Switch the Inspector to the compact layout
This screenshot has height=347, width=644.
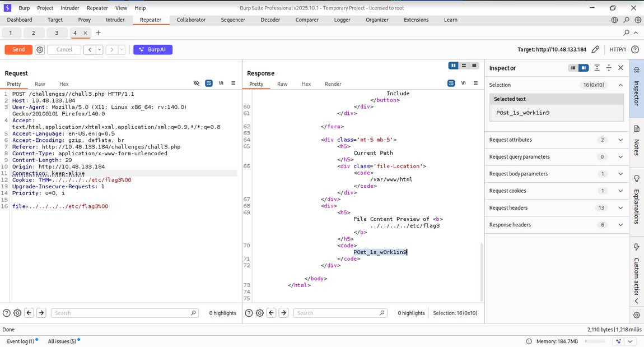[x=573, y=68]
